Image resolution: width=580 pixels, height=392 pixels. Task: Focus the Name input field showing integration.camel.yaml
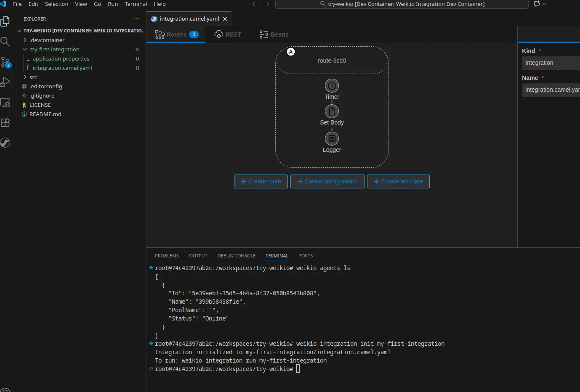coord(551,90)
